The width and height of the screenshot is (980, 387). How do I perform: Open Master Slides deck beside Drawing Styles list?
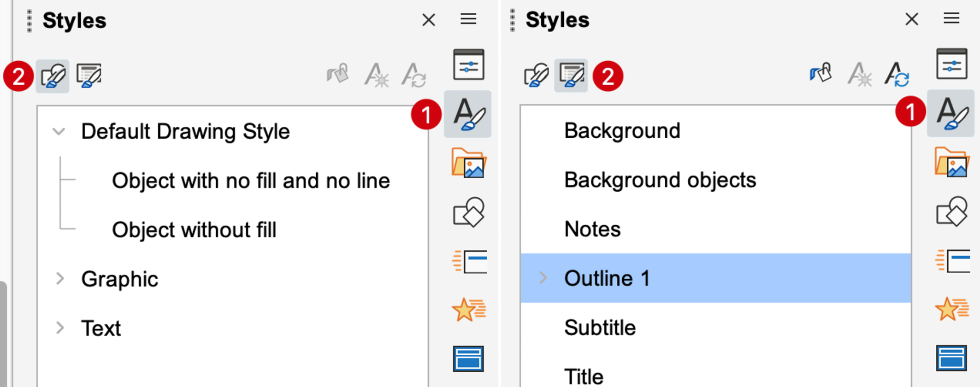coord(468,358)
